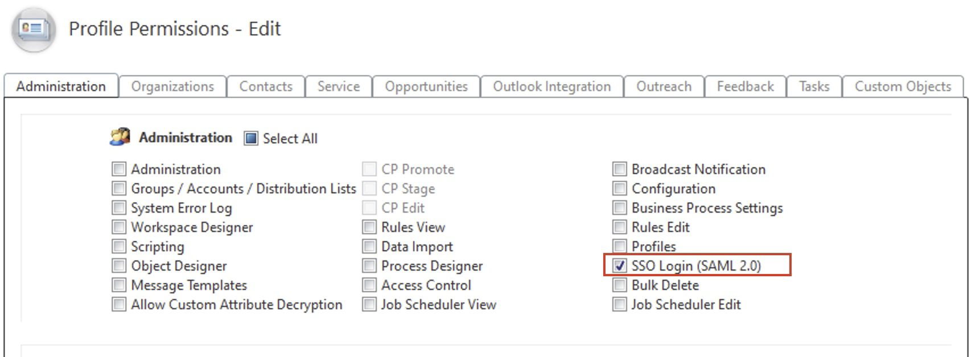Screen dimensions: 980x357
Task: Switch to the Organizations tab
Action: [172, 86]
